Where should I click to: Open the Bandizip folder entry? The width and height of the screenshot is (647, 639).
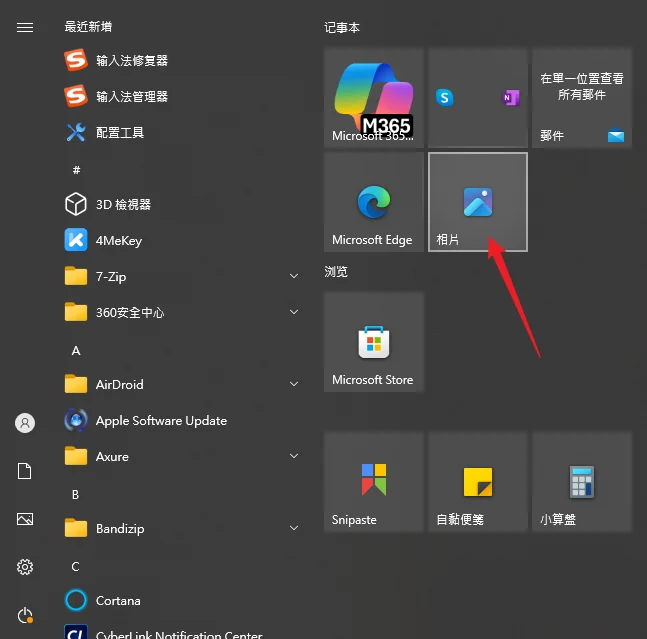182,528
